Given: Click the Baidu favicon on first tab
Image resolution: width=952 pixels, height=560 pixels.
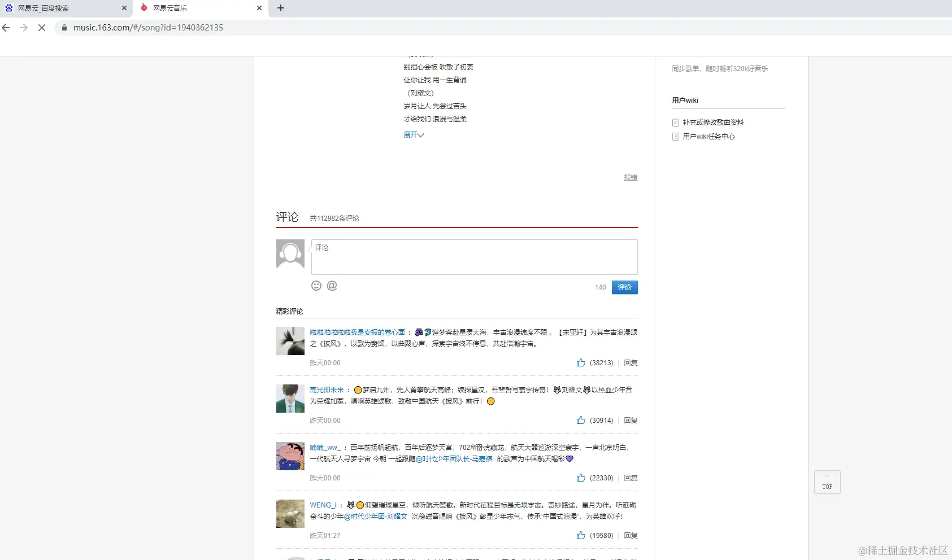Looking at the screenshot, I should click(x=9, y=8).
